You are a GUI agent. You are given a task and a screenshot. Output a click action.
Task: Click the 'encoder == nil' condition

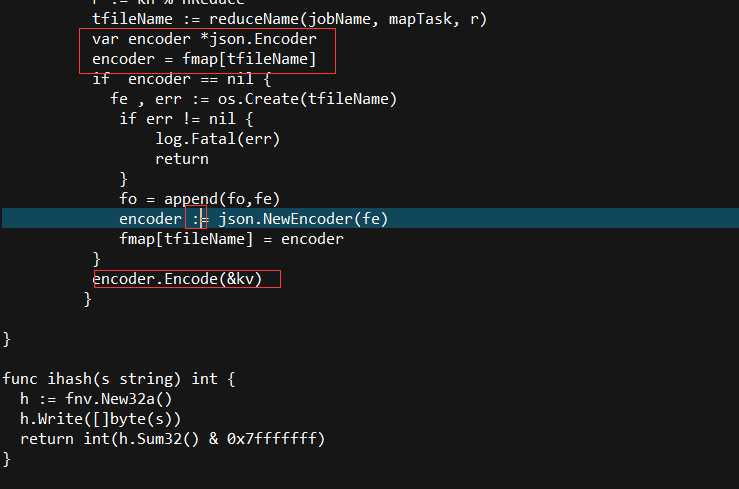click(x=191, y=79)
